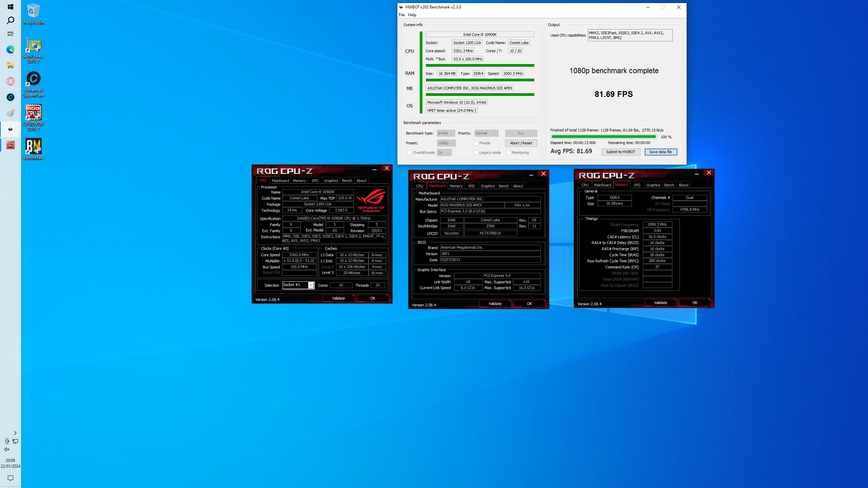The height and width of the screenshot is (488, 868).
Task: Minimize the Memory CPU-Z window
Action: click(x=696, y=173)
